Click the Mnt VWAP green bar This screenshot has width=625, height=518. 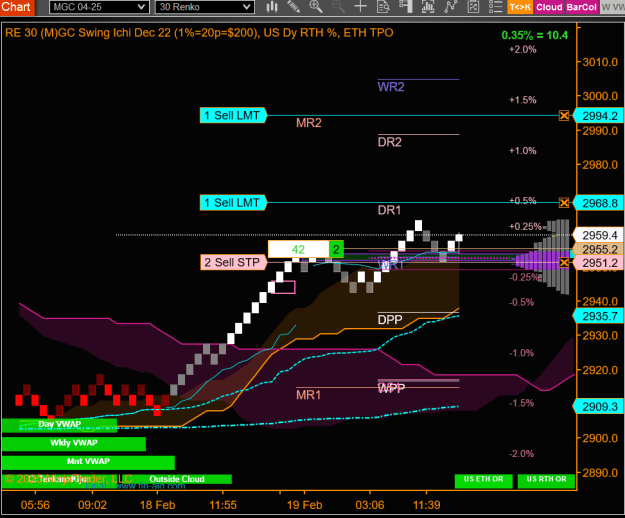pos(88,462)
